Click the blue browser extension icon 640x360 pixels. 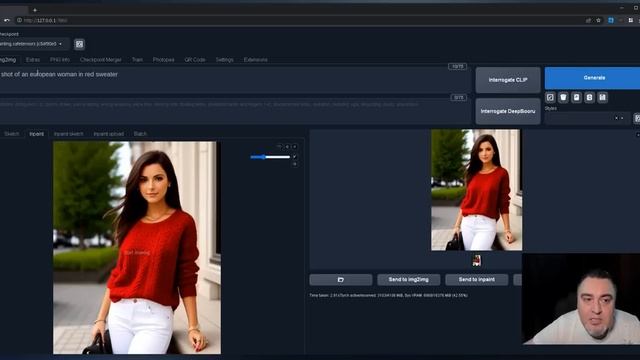pos(611,20)
